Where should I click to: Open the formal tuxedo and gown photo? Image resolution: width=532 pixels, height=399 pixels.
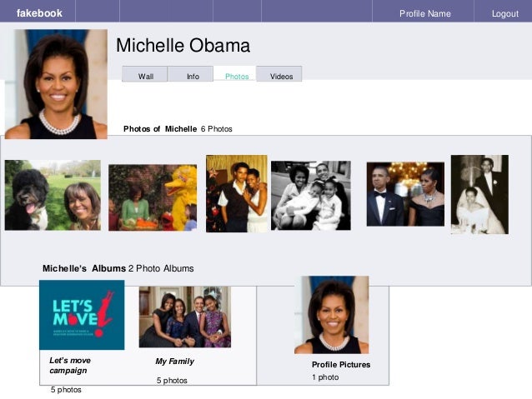click(405, 194)
